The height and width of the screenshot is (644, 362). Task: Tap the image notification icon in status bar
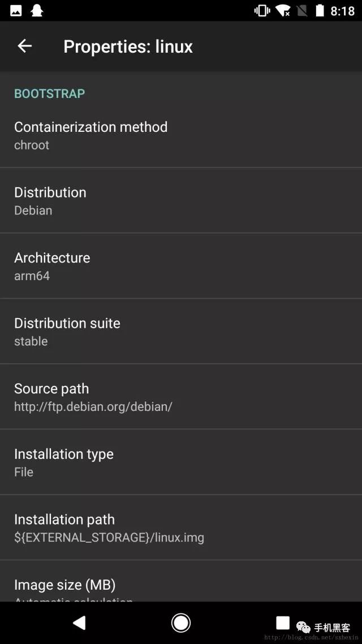tap(16, 11)
